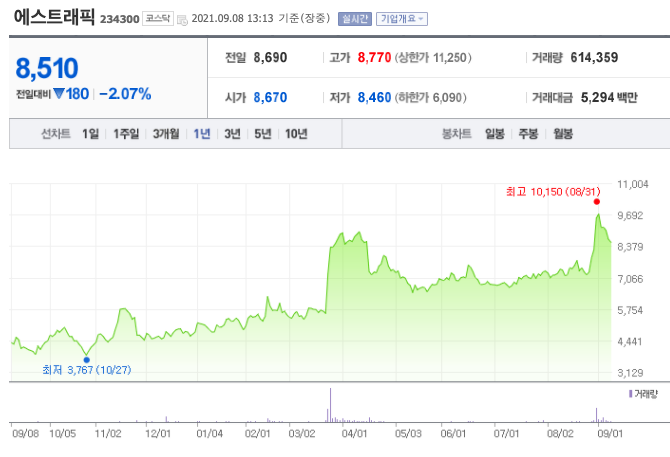Click the 최고 10,150 (08/31) label

(x=553, y=192)
